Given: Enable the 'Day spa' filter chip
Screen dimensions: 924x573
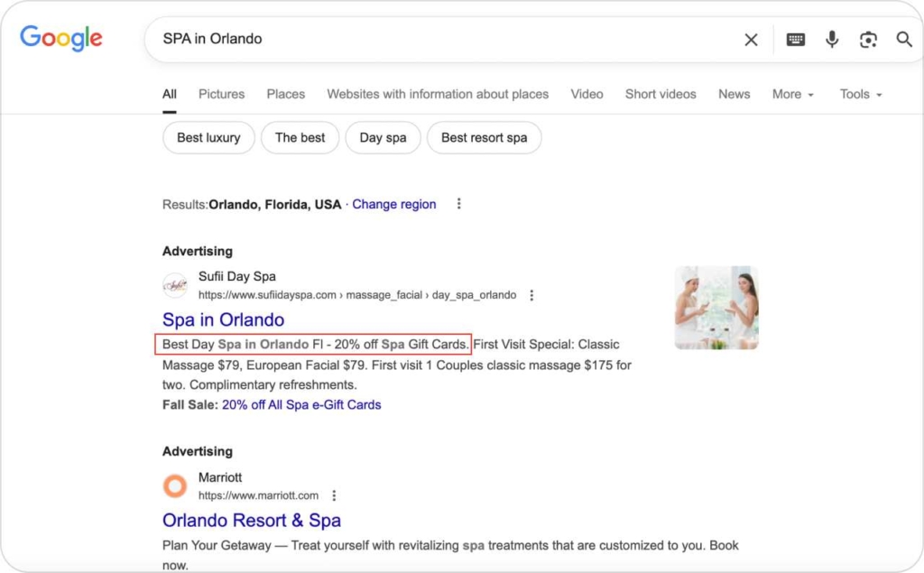Looking at the screenshot, I should point(383,137).
